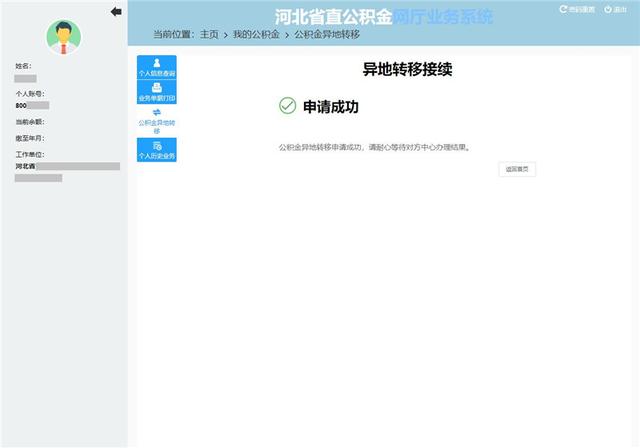Open 个人历史业务 history menu

(x=156, y=151)
